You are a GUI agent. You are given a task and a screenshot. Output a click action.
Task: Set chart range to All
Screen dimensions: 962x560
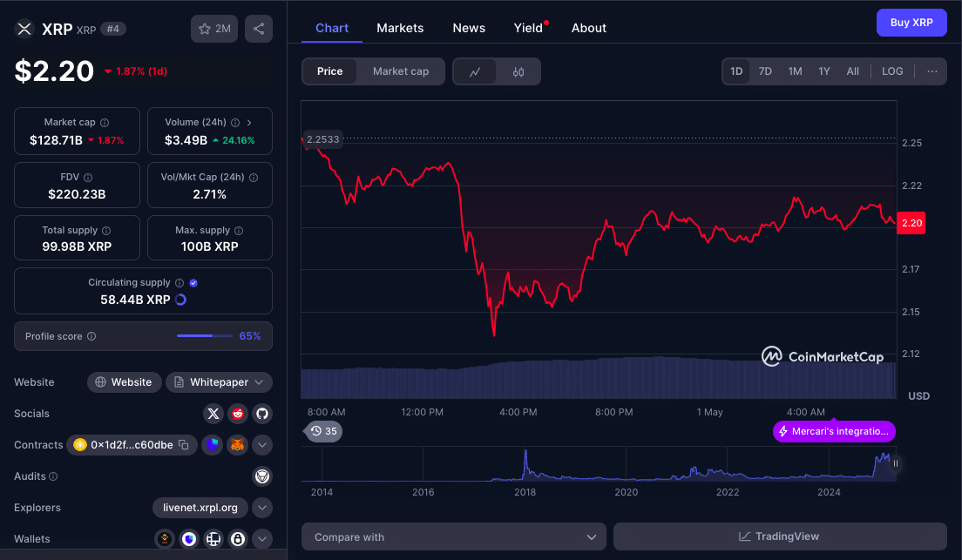(x=853, y=71)
